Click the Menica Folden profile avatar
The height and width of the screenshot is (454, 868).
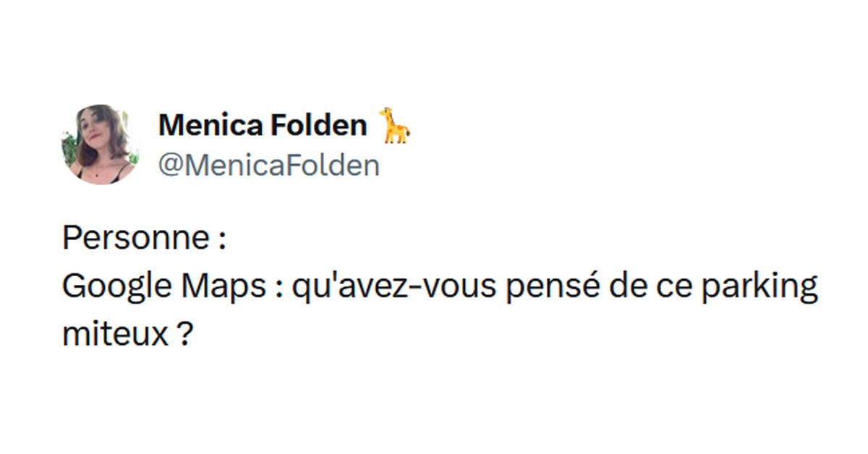[x=101, y=144]
